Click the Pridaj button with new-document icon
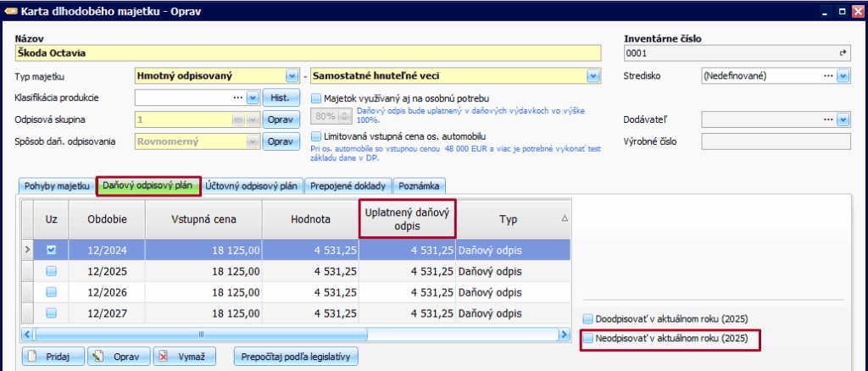This screenshot has height=371, width=868. tap(53, 356)
